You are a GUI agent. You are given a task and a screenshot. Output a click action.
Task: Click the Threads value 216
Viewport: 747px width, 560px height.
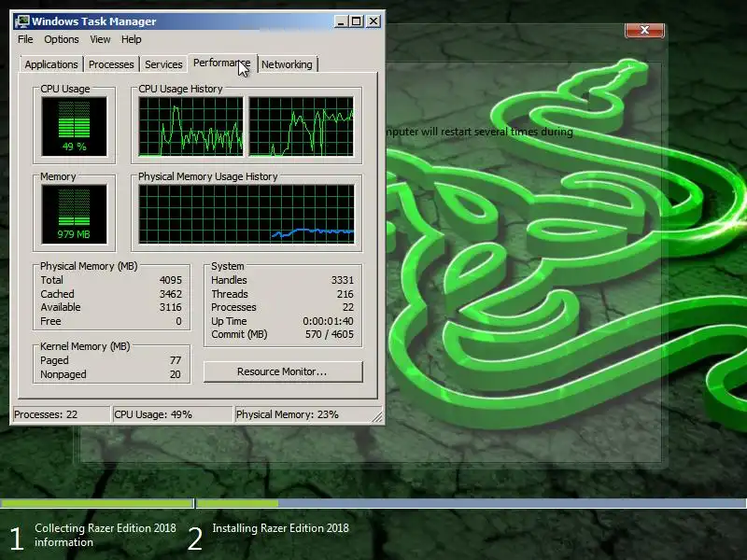tap(345, 294)
